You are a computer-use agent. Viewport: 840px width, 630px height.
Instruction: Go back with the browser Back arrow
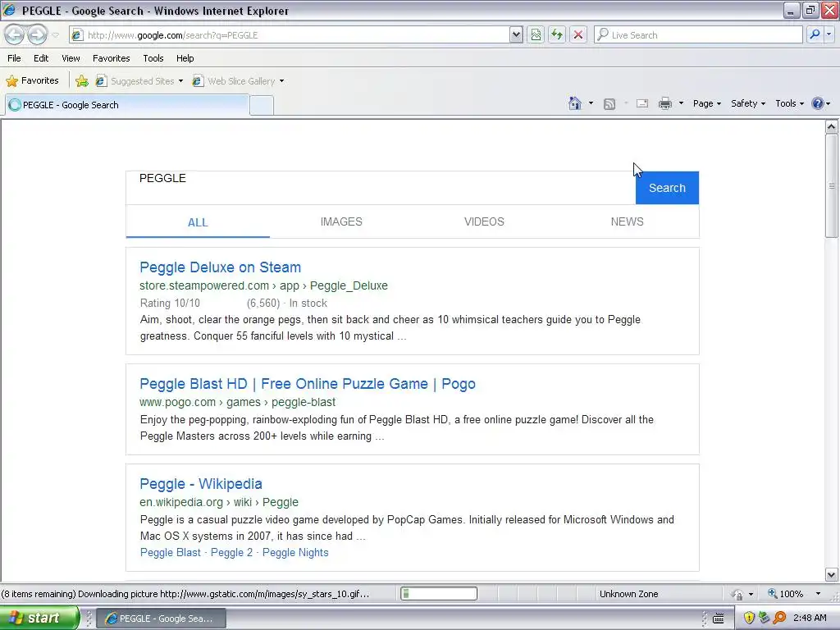pyautogui.click(x=15, y=34)
